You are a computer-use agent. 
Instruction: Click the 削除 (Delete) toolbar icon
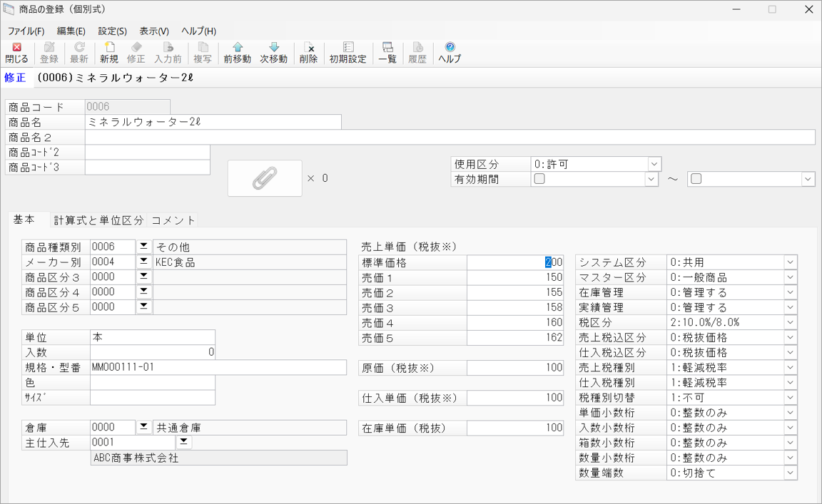pyautogui.click(x=308, y=51)
